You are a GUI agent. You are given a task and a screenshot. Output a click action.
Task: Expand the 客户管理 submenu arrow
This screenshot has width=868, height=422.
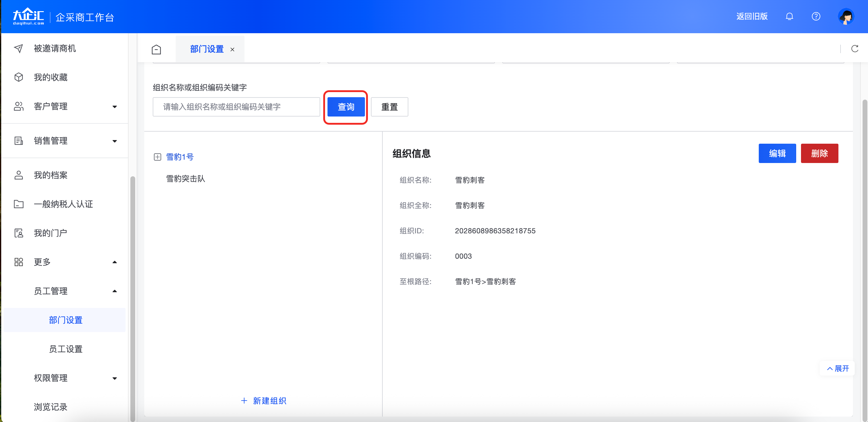click(115, 107)
